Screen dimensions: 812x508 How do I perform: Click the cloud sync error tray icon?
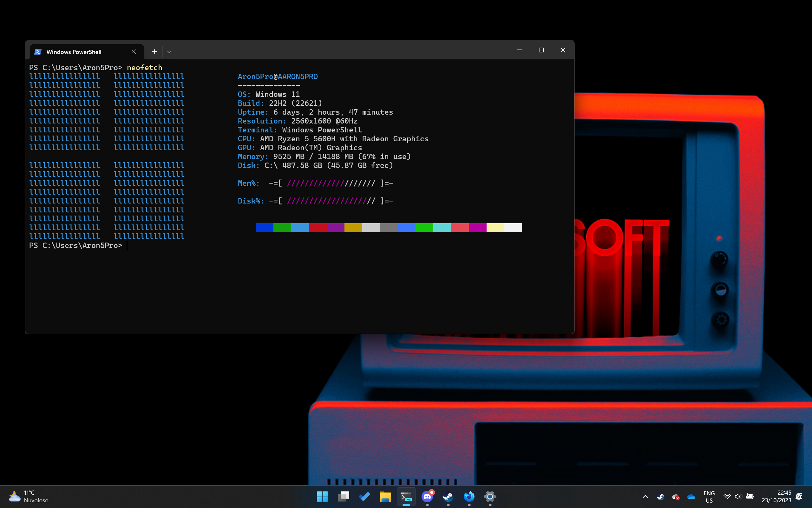tap(676, 497)
